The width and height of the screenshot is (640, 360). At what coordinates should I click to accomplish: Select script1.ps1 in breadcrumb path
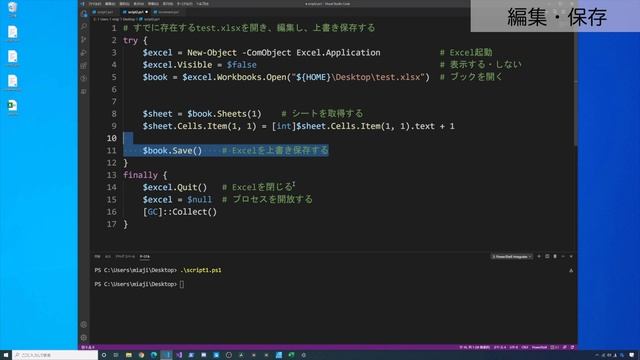tap(151, 19)
